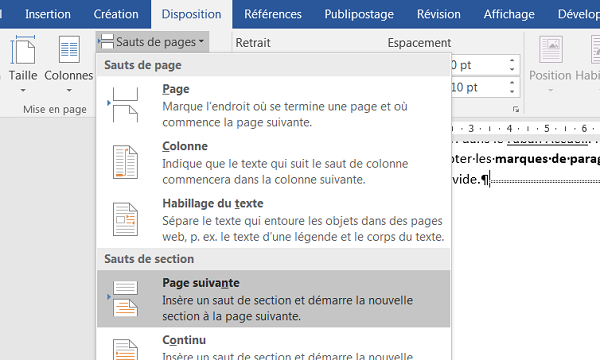The width and height of the screenshot is (600, 360).
Task: Click the Habillage wrap icon on ribbon
Action: click(x=596, y=49)
